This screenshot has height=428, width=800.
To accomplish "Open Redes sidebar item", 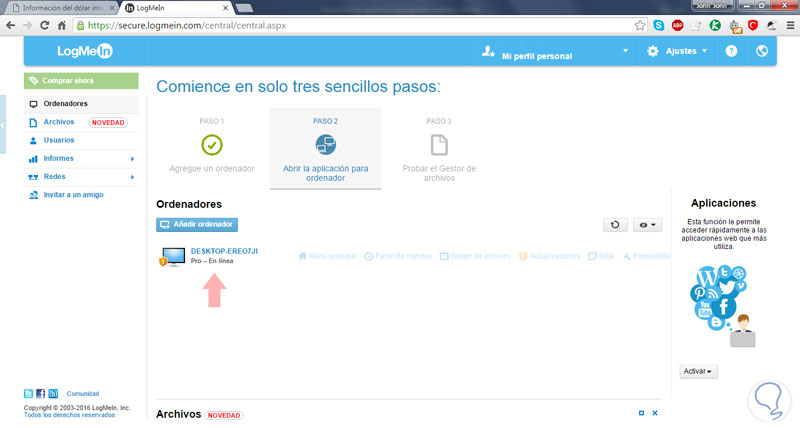I will click(54, 177).
